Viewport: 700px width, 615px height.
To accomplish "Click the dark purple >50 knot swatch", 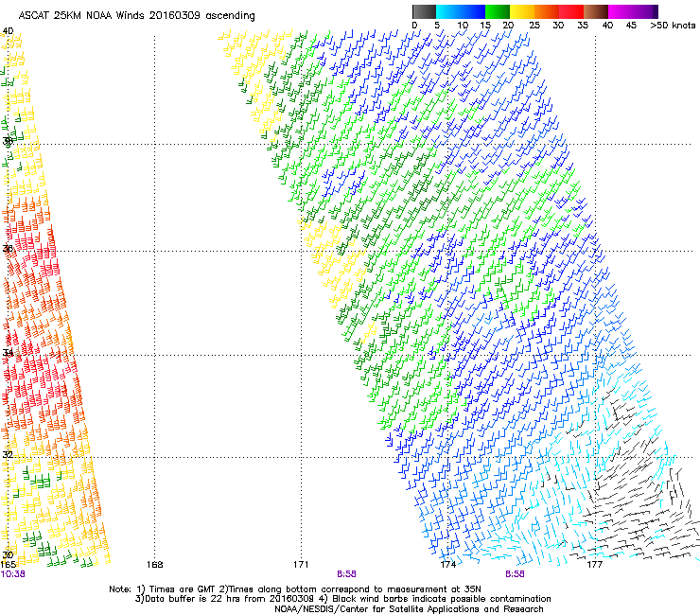I will point(656,11).
